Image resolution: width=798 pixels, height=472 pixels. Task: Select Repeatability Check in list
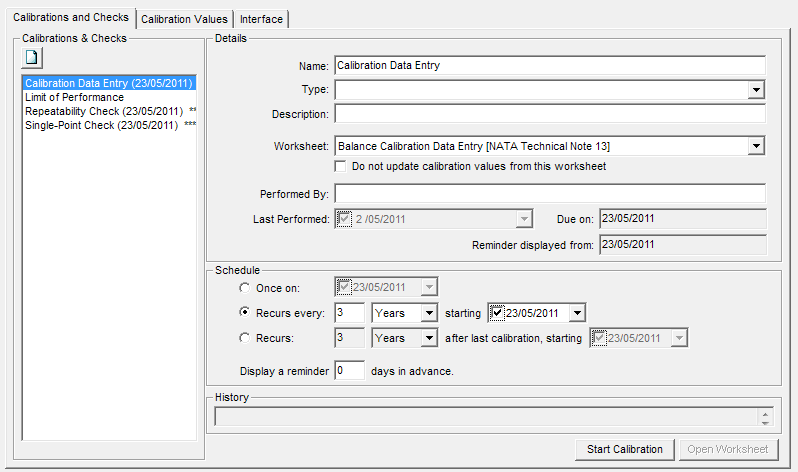tap(103, 111)
